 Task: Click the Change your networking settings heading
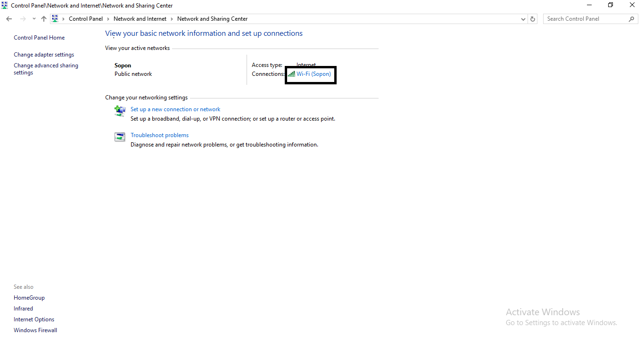[x=146, y=98]
